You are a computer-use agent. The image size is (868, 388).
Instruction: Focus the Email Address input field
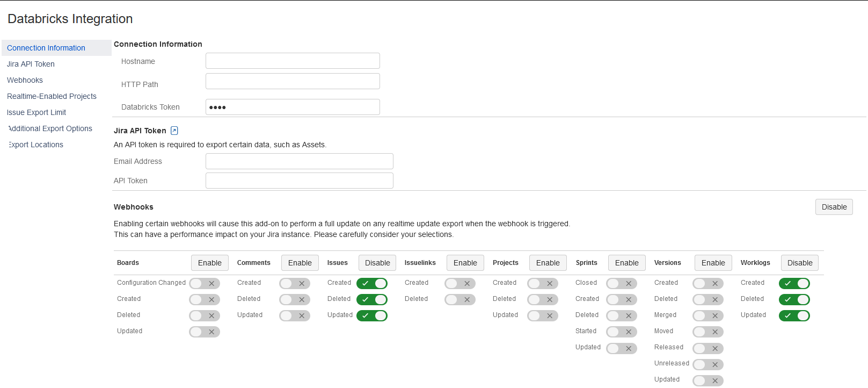click(x=300, y=161)
